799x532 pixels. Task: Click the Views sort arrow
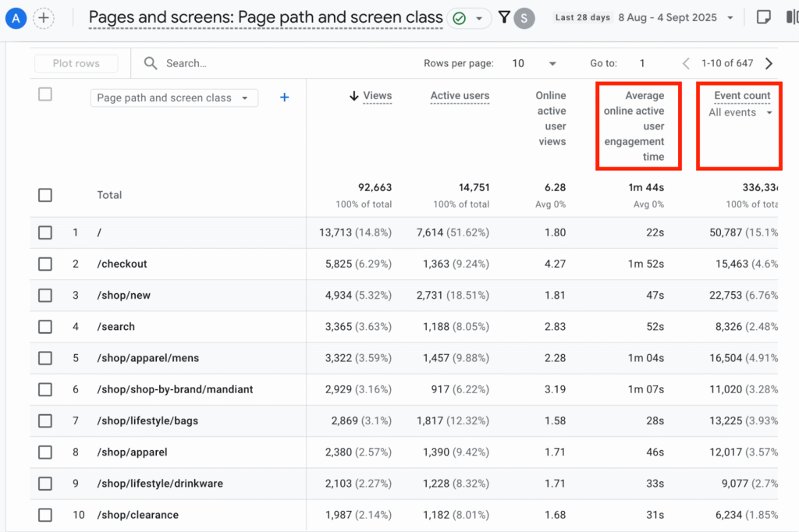(354, 96)
